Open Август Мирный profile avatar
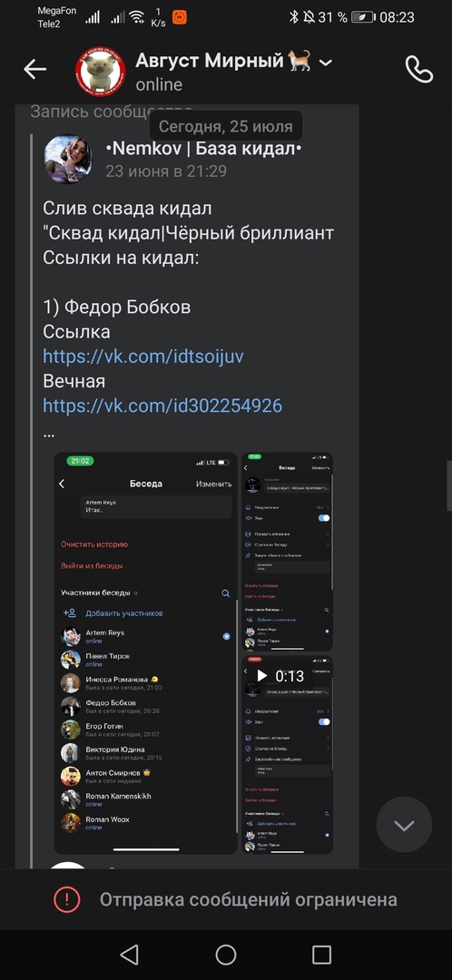Viewport: 452px width, 980px height. tap(101, 72)
